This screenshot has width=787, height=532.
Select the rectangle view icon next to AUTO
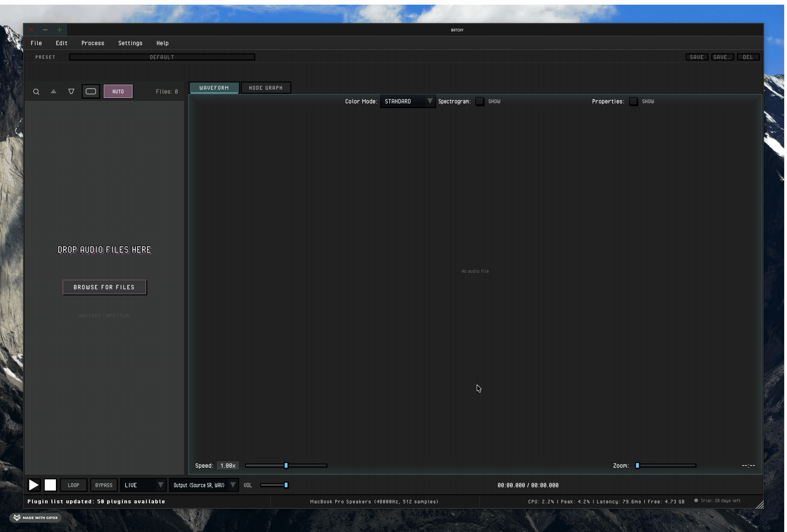coord(90,91)
